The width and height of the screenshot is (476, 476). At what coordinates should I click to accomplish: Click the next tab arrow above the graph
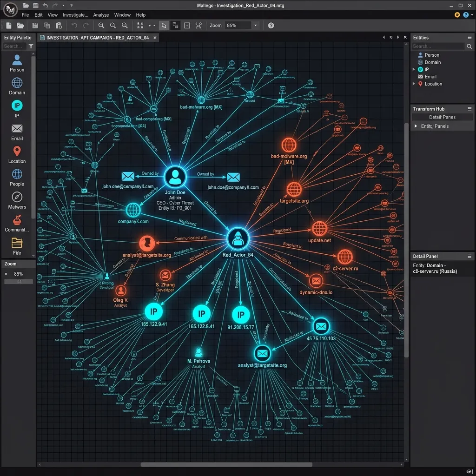pos(398,37)
